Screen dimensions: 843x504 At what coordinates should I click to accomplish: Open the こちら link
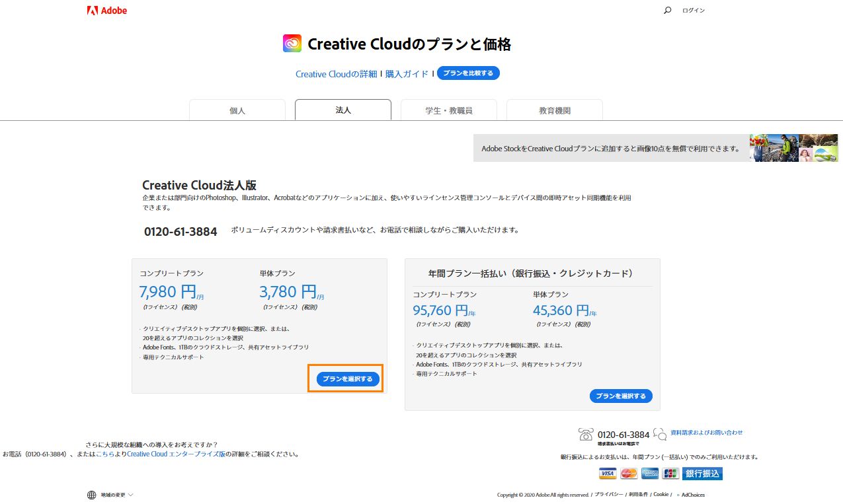pyautogui.click(x=104, y=454)
